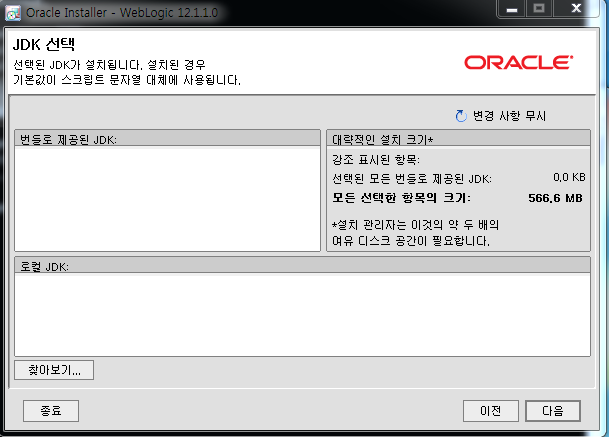
Task: Click the maximize button in title bar
Action: (539, 9)
